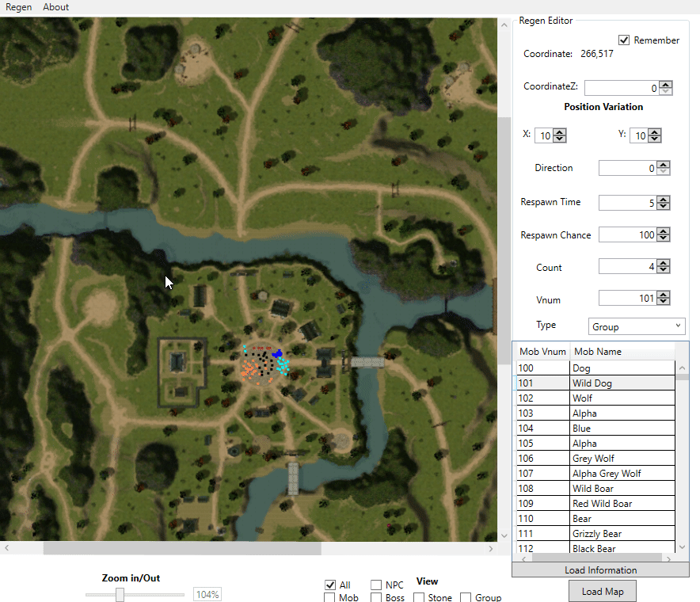Image resolution: width=700 pixels, height=602 pixels.
Task: Decrease Position Variation X value
Action: (x=560, y=139)
